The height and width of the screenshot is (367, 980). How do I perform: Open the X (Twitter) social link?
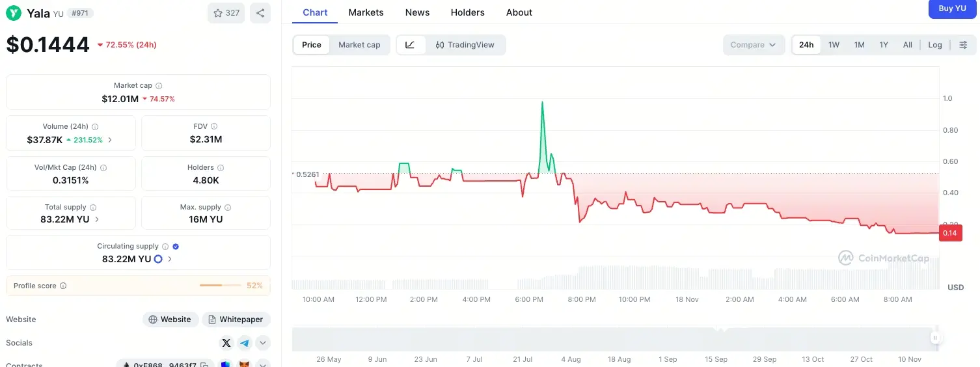tap(226, 343)
